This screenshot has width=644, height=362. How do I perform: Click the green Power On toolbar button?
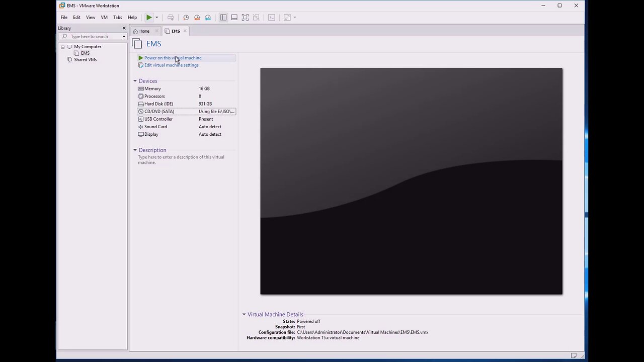[x=149, y=17]
